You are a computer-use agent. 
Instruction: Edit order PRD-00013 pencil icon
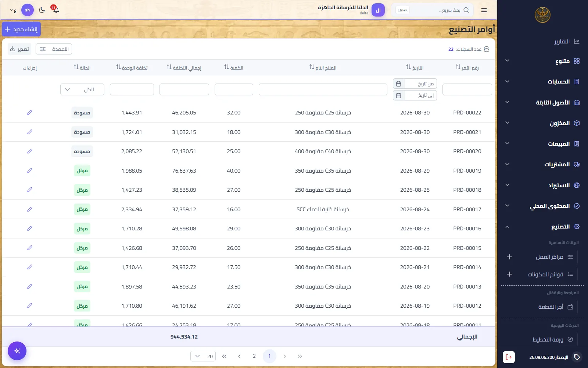point(30,286)
